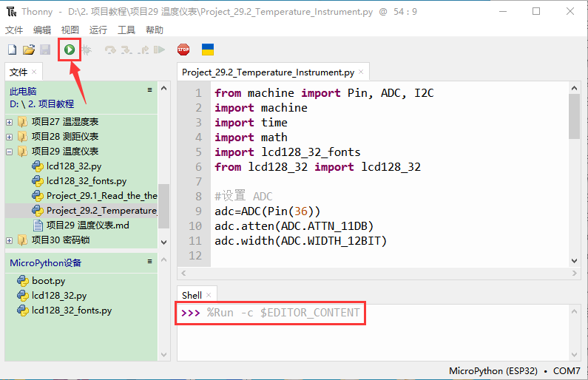
Task: Switch to the Shell tab
Action: tap(192, 296)
